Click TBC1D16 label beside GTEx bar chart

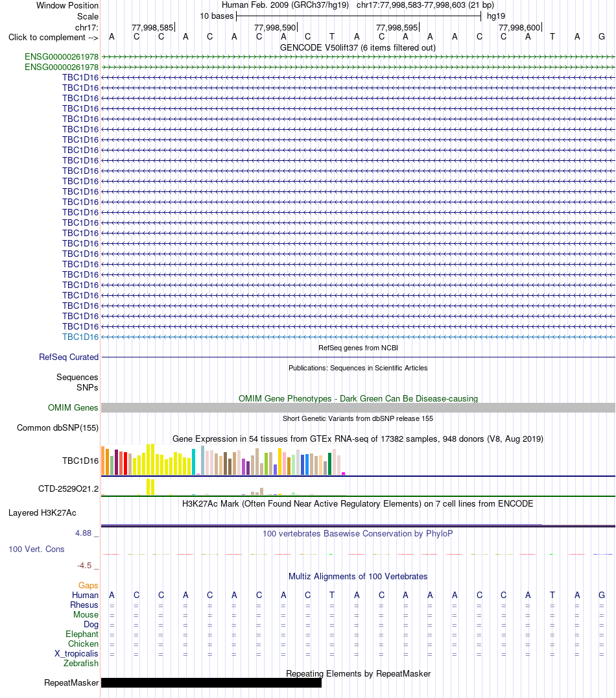80,461
